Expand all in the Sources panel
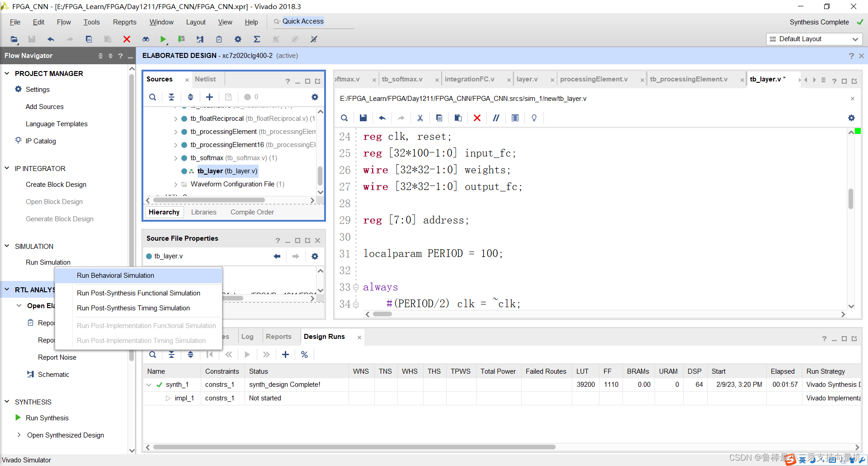The width and height of the screenshot is (868, 466). 190,97
